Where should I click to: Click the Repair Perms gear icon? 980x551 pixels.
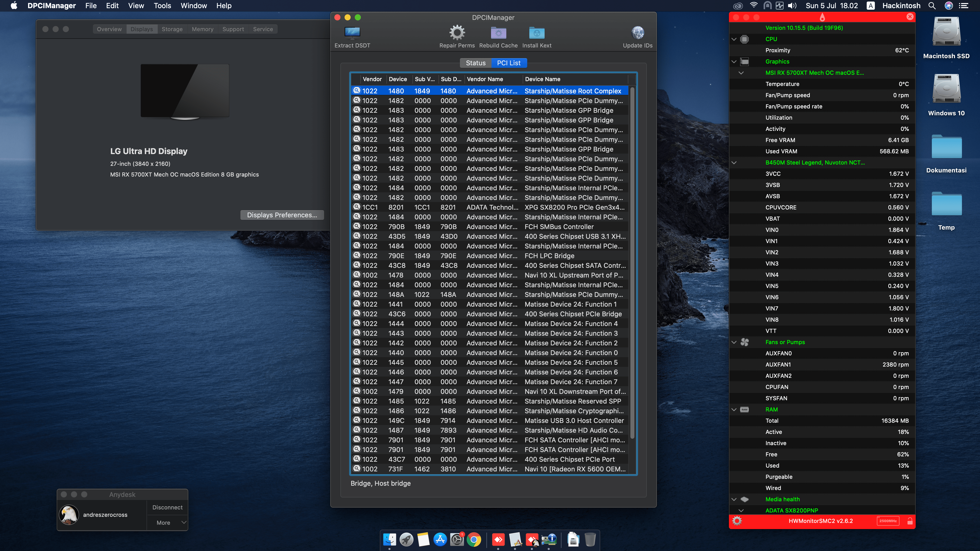tap(457, 33)
